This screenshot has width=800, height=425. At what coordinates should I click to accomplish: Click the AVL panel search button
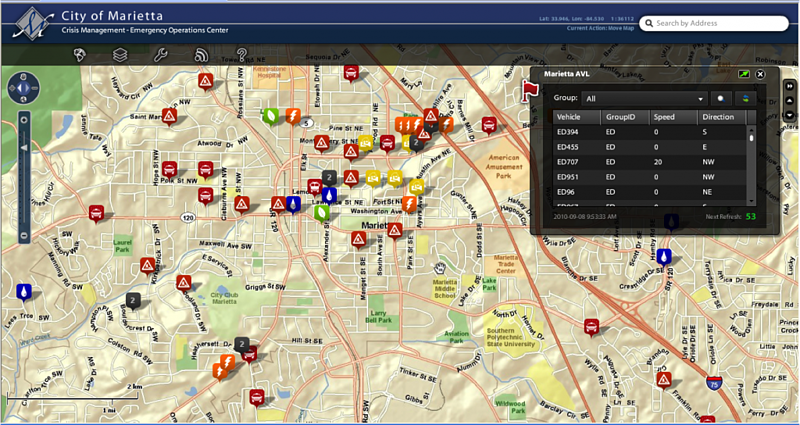pos(720,99)
